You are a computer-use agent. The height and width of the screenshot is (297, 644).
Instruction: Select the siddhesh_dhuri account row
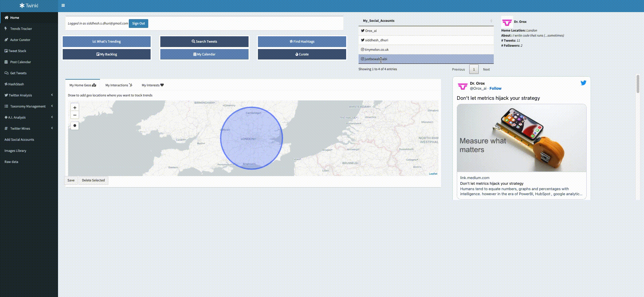[426, 40]
